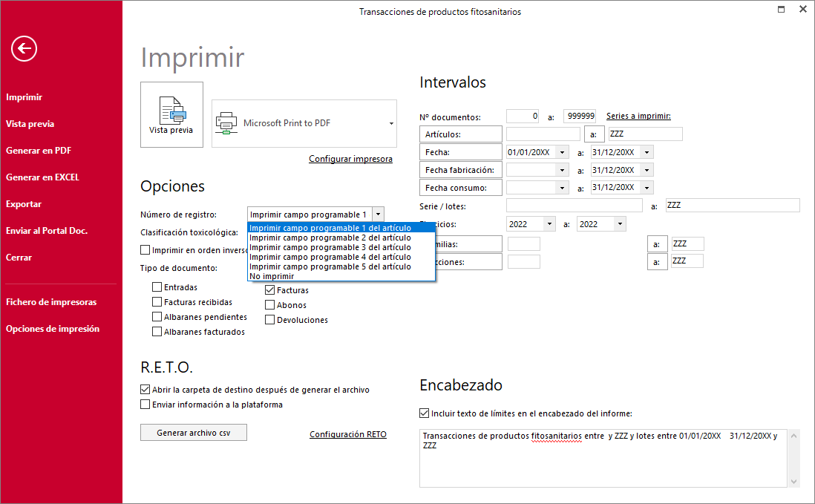Open Fichero de impresoras
This screenshot has height=504, width=815.
coord(51,302)
